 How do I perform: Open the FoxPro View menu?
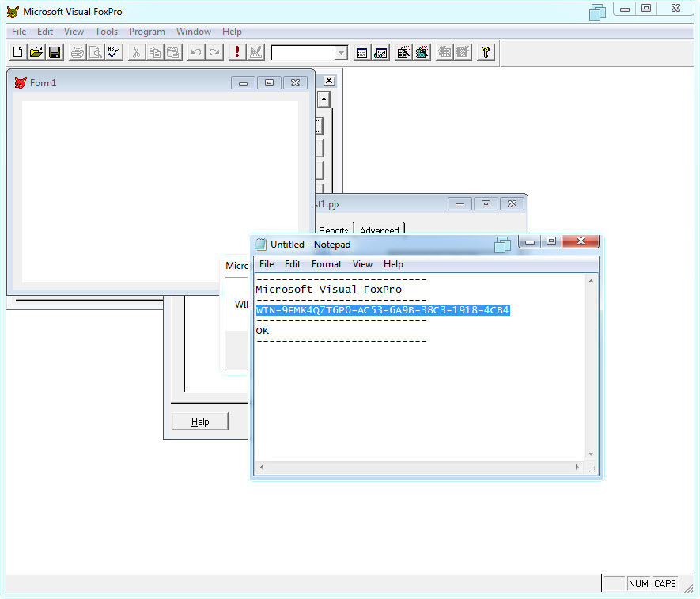click(74, 32)
